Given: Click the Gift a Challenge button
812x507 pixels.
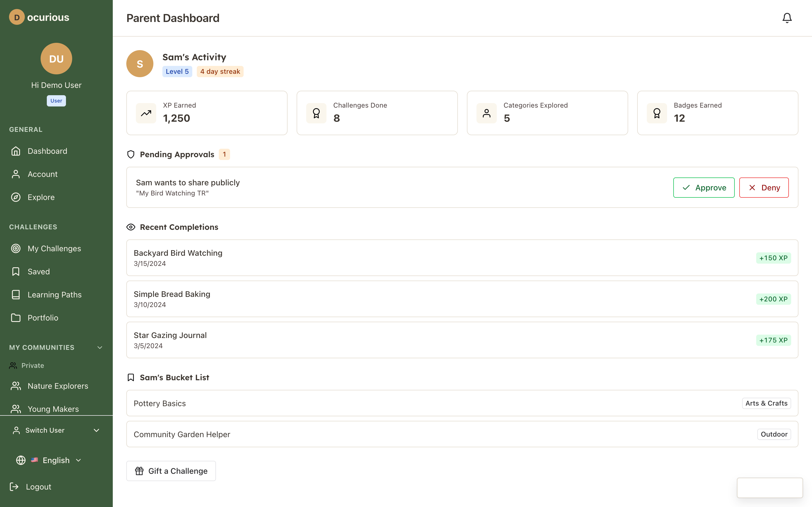Looking at the screenshot, I should [171, 471].
